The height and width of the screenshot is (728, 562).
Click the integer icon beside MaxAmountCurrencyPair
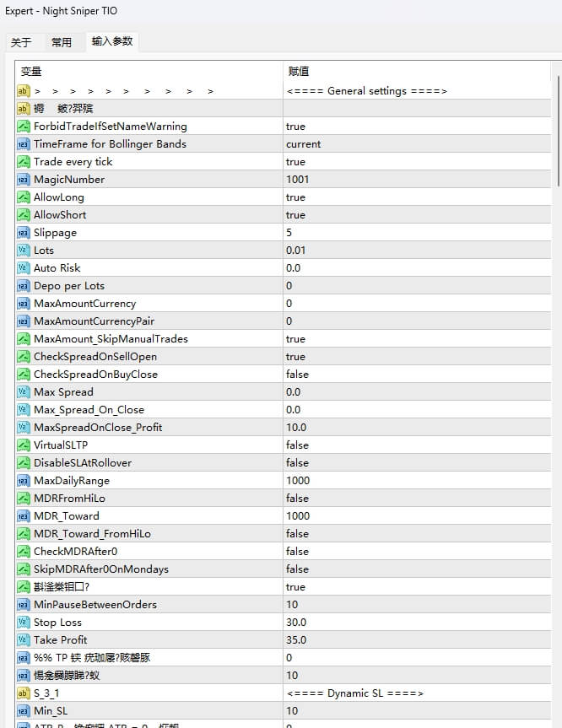24,321
